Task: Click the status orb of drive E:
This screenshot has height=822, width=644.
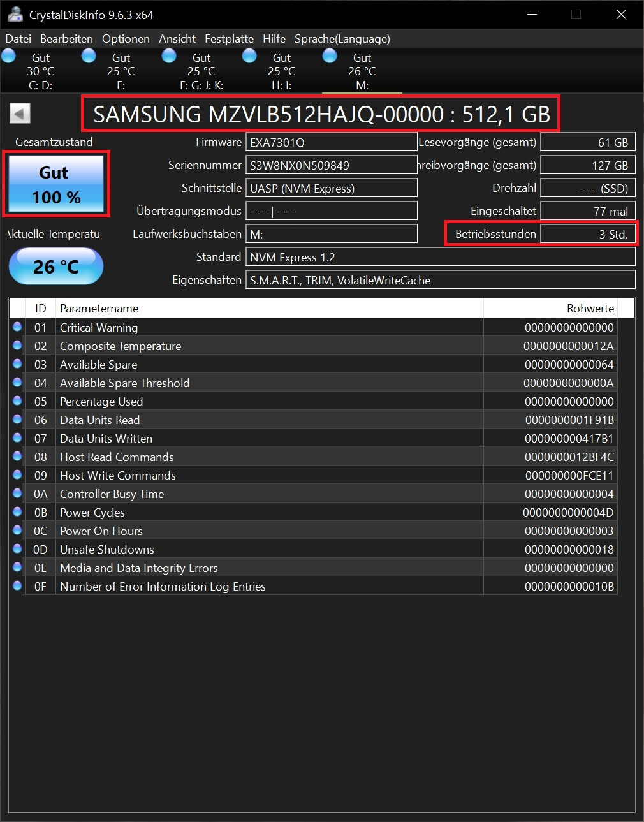Action: coord(89,56)
